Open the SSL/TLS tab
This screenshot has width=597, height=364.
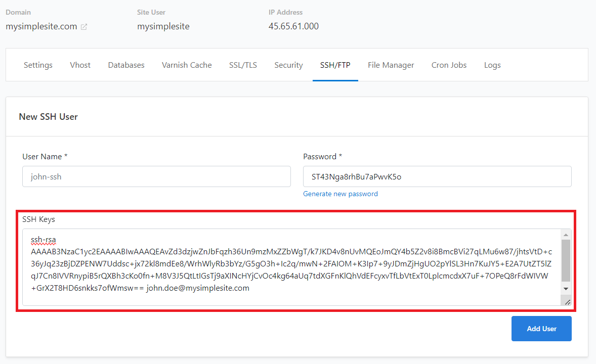pyautogui.click(x=243, y=65)
